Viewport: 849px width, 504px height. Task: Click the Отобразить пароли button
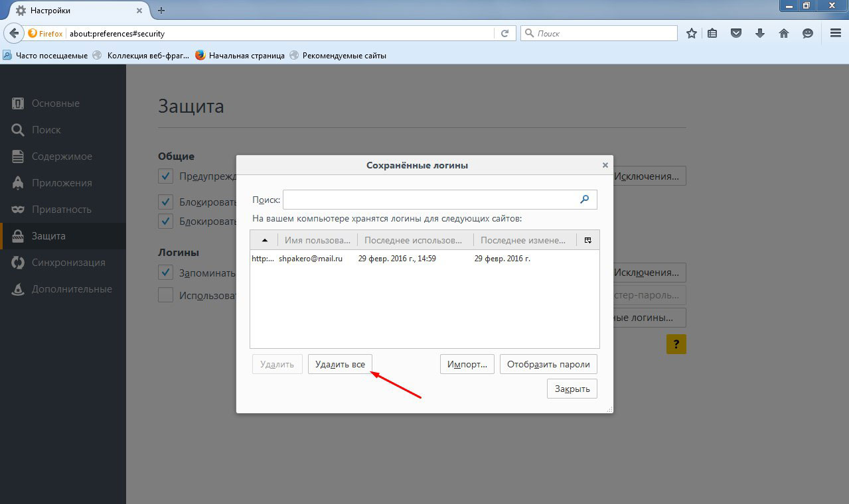(x=548, y=364)
